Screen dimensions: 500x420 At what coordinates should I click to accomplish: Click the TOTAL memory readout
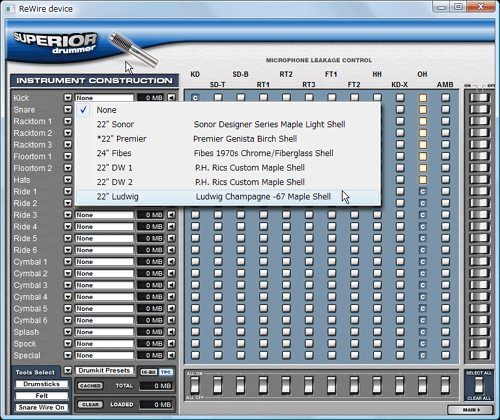click(156, 386)
